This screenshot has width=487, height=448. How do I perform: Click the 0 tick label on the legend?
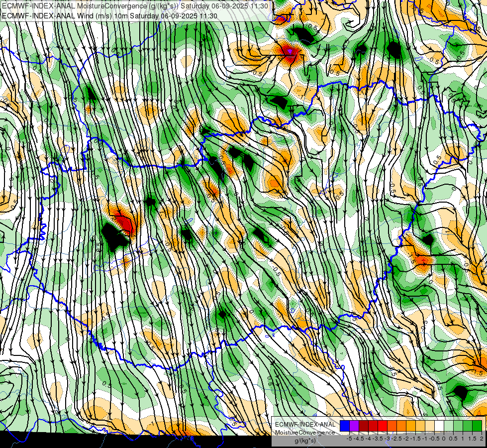point(444,439)
